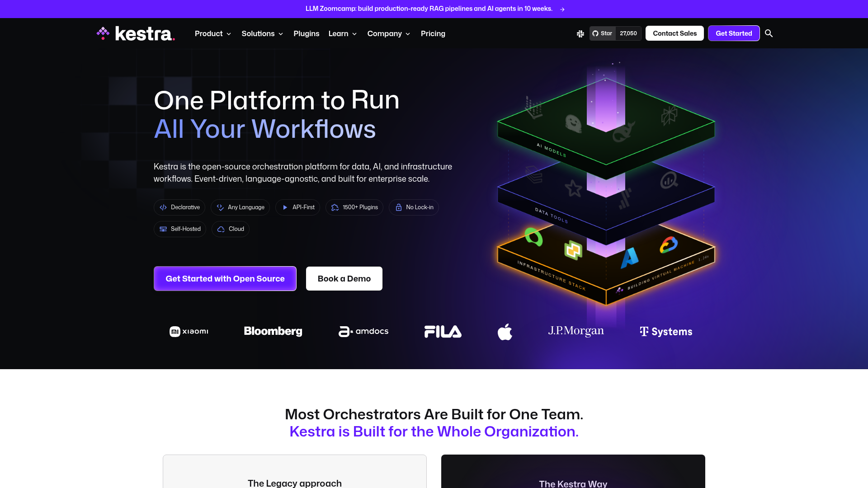Click the API-First play icon

tap(285, 207)
